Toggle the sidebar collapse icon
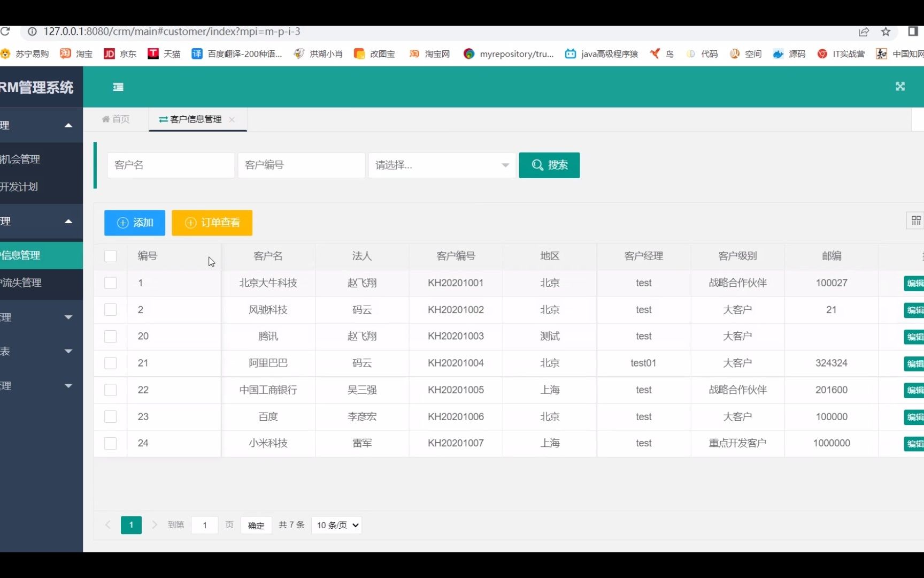Image resolution: width=924 pixels, height=578 pixels. coord(118,87)
